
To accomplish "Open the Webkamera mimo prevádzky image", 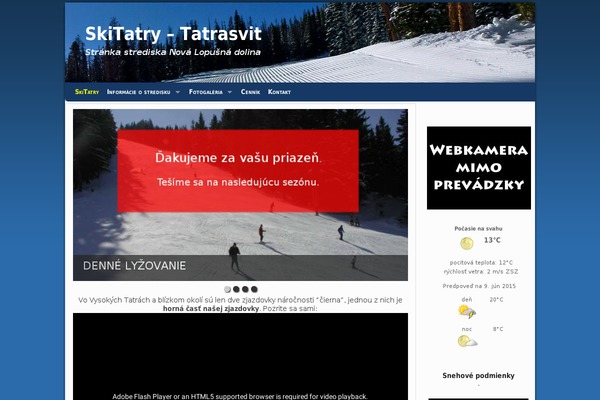I will tap(479, 168).
